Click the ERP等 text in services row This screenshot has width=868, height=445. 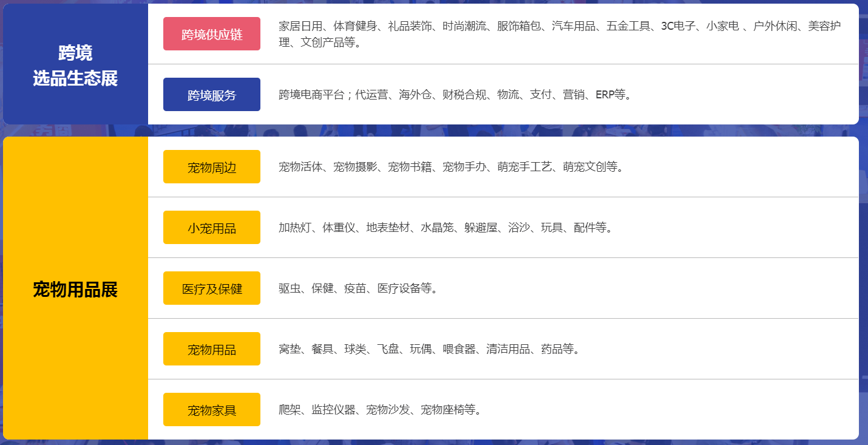click(x=612, y=95)
